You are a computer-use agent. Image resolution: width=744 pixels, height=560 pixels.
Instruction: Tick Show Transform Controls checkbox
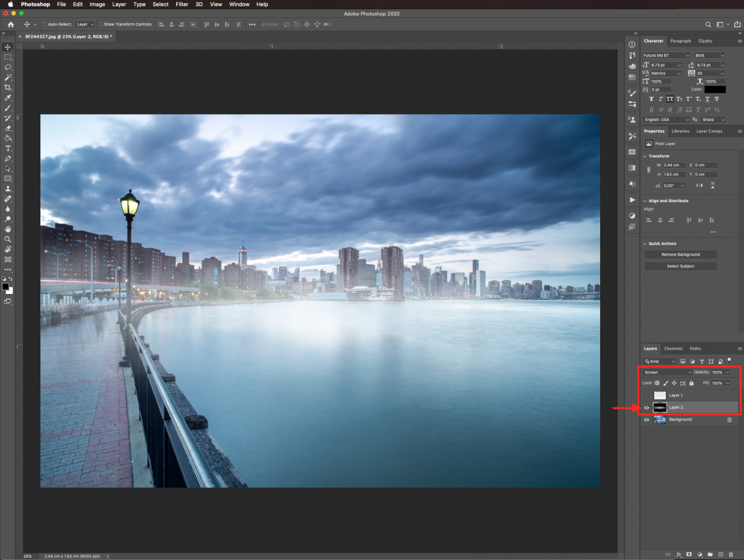coord(101,24)
